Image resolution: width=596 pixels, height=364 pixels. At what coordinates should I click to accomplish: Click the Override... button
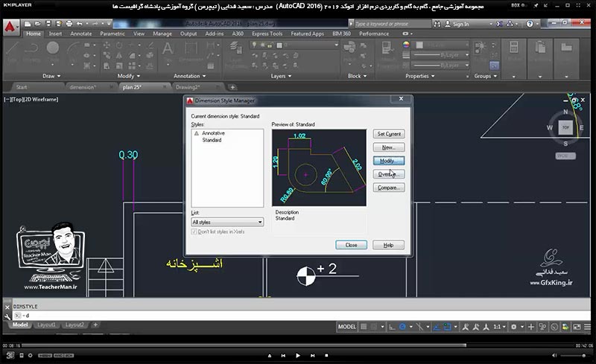pos(389,174)
